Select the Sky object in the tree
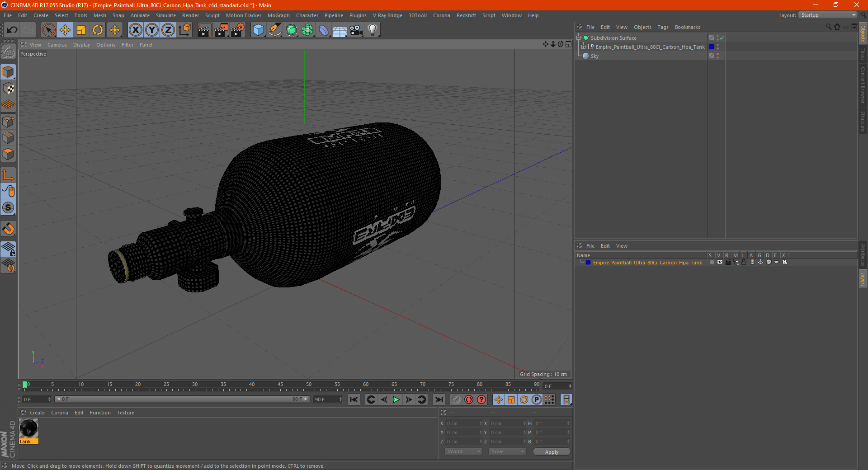The width and height of the screenshot is (868, 470). pyautogui.click(x=594, y=56)
